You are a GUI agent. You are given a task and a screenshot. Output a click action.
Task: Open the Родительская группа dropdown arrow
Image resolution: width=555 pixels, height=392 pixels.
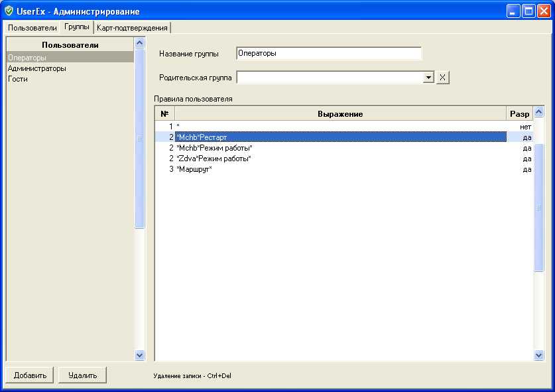click(428, 78)
